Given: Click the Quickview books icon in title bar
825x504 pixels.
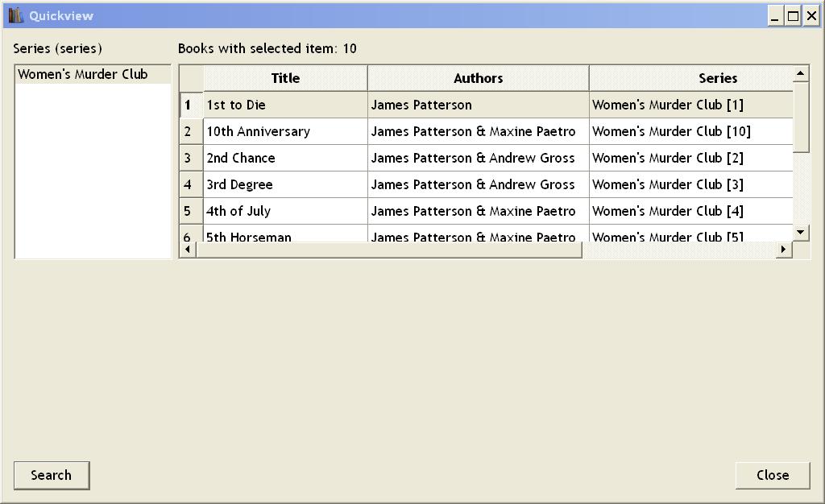Looking at the screenshot, I should pyautogui.click(x=15, y=15).
